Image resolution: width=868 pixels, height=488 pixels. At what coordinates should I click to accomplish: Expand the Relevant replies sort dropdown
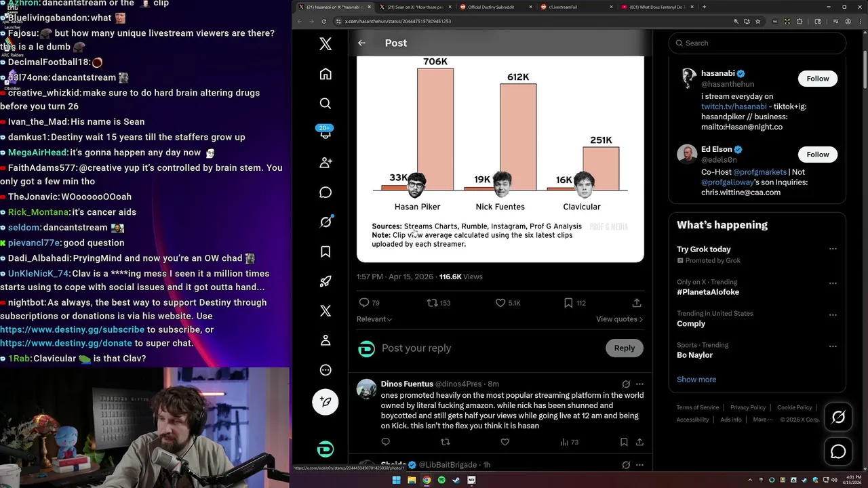click(374, 319)
